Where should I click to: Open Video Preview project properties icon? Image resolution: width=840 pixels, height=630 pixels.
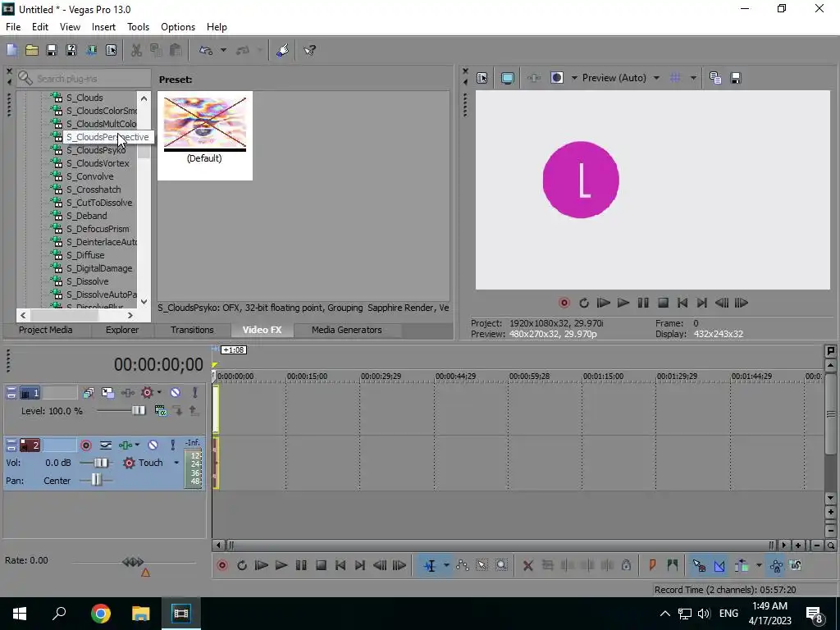[482, 78]
